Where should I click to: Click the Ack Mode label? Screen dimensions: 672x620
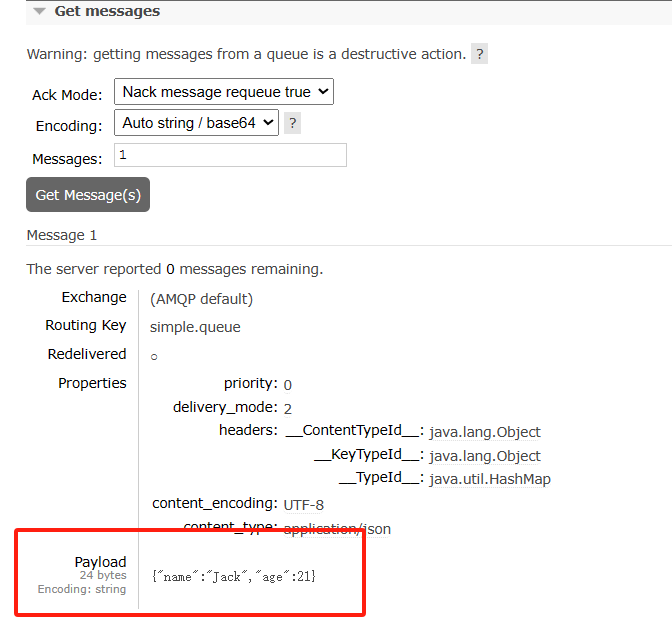pos(67,95)
